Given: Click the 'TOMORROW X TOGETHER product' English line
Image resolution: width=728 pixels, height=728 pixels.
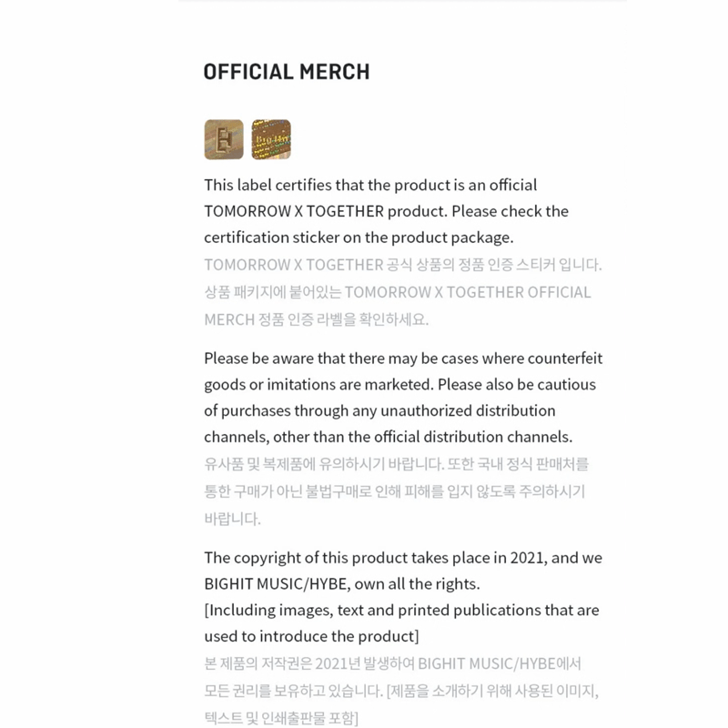Looking at the screenshot, I should click(386, 211).
